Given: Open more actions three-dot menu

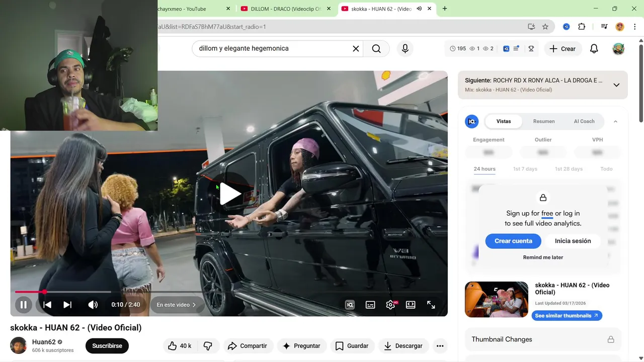Looking at the screenshot, I should [440, 346].
